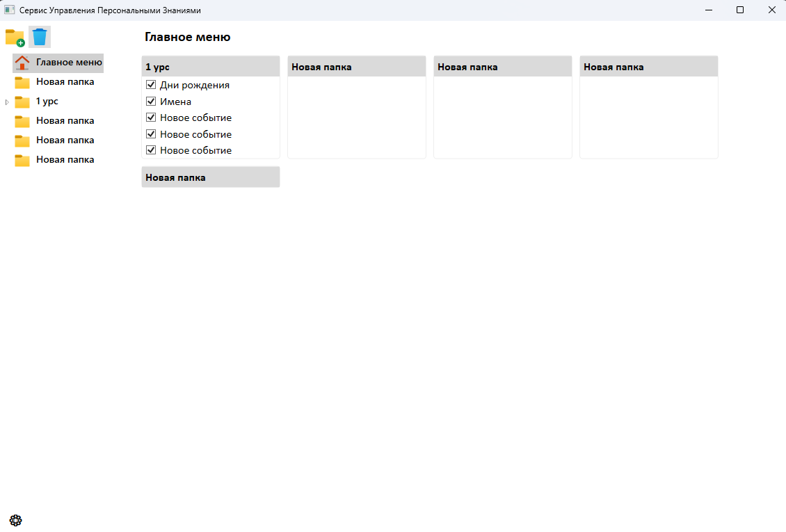Open the rightmost Новая папка card header

tap(649, 67)
